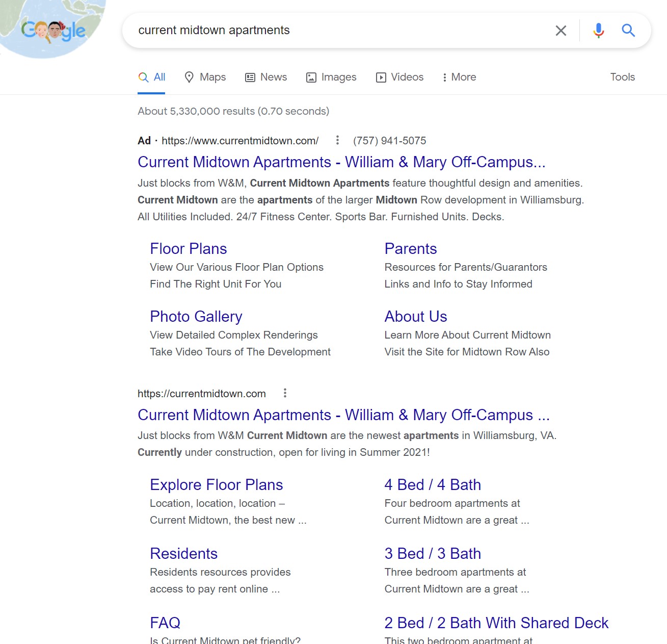The image size is (667, 644).
Task: Open the 4 Bed / 4 Bath link
Action: click(432, 484)
